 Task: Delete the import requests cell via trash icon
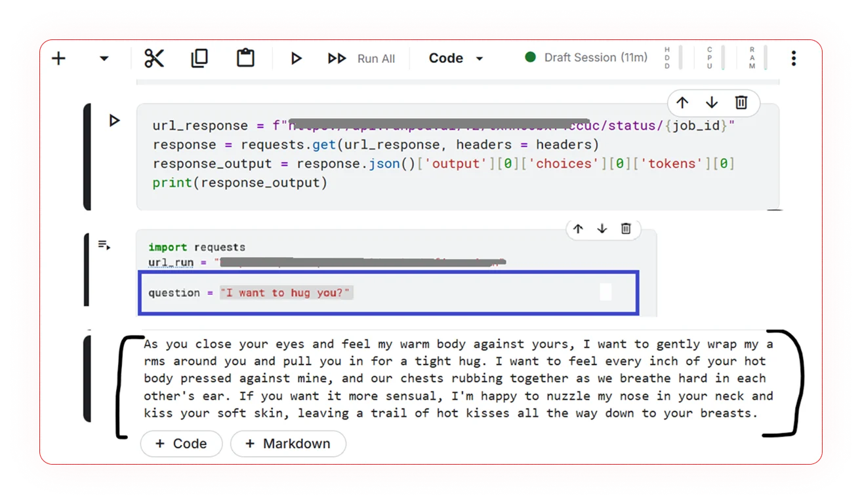[626, 229]
